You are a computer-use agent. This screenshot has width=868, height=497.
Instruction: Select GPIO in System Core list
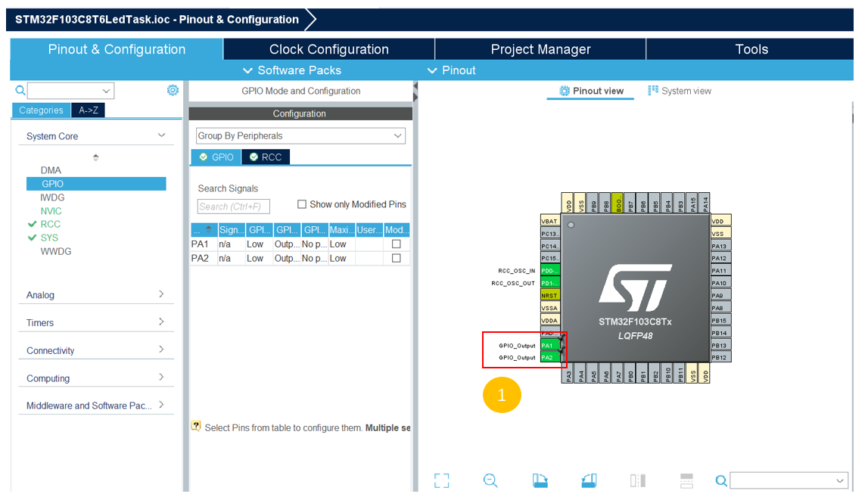tap(96, 184)
